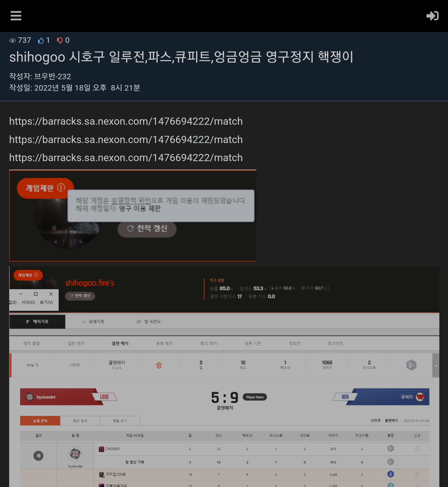This screenshot has height=487, width=448.
Task: Click the info icon on 게임제한 badge
Action: (61, 187)
